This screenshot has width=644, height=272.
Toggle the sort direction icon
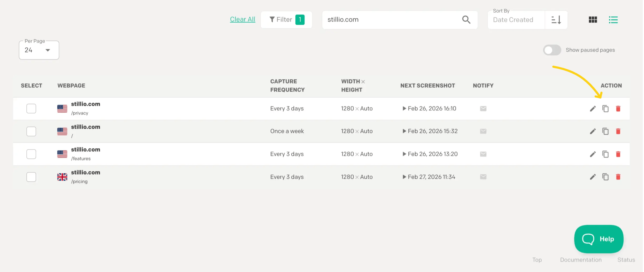(556, 20)
